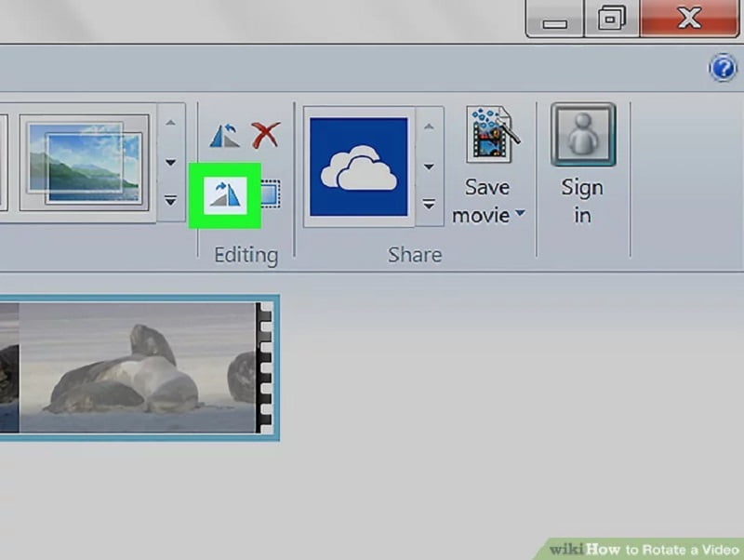Click the Save movie film icon

(493, 134)
